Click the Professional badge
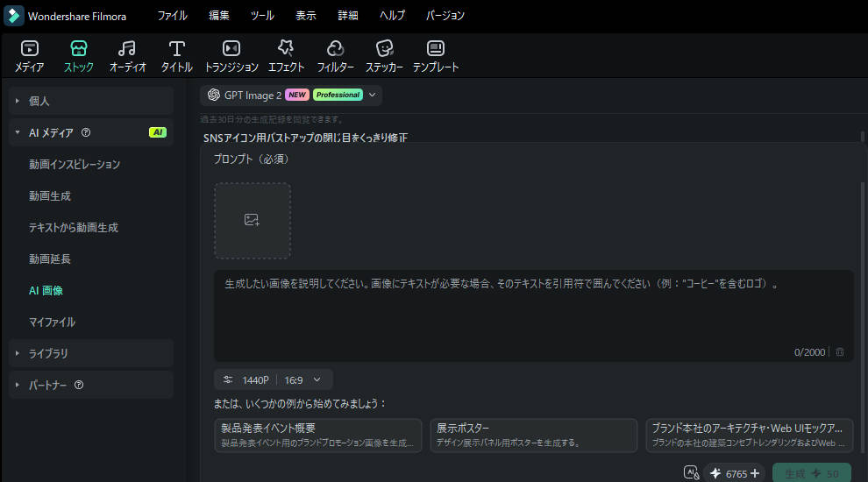868x482 pixels. point(338,95)
